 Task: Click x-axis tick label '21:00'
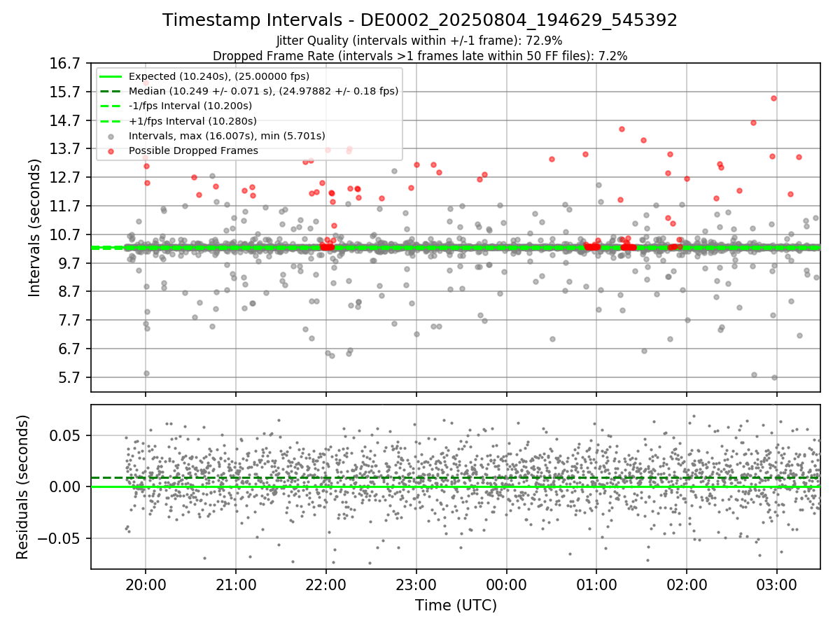[236, 585]
